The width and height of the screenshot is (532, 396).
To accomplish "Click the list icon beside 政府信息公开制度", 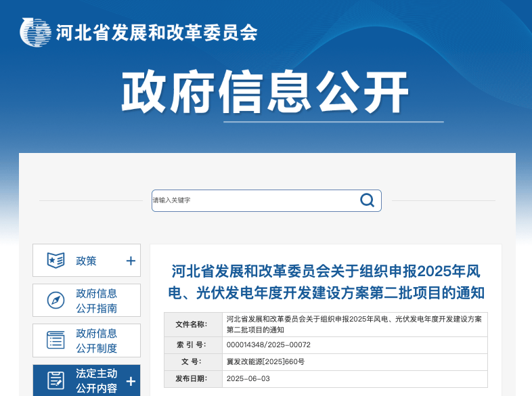I will (x=56, y=340).
